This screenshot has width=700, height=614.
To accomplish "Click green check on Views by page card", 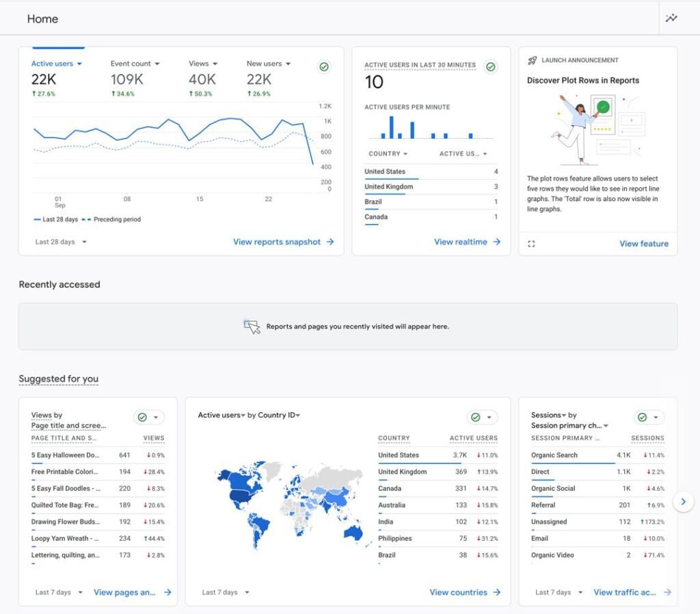I will coord(142,417).
